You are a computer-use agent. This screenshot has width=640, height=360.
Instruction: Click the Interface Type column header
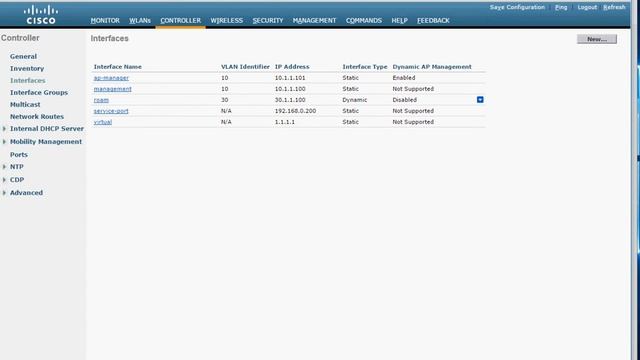tap(365, 67)
